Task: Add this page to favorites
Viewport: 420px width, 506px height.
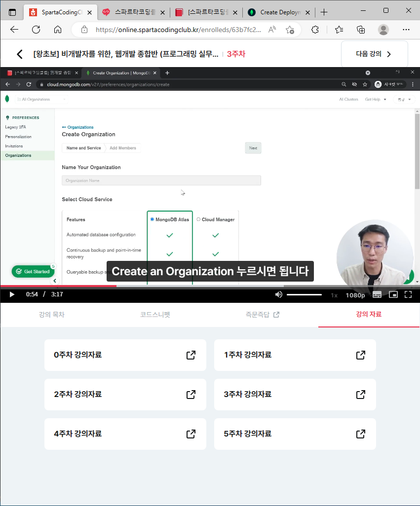Action: point(290,30)
